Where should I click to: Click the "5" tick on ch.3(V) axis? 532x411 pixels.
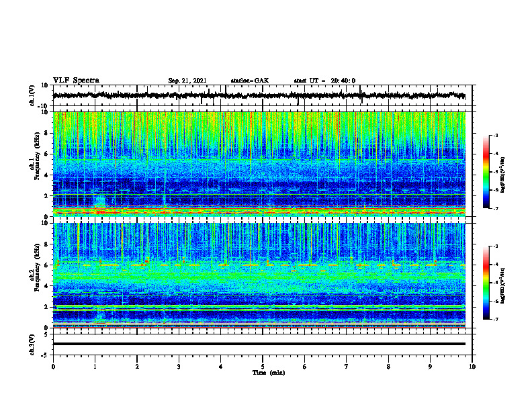pyautogui.click(x=46, y=334)
